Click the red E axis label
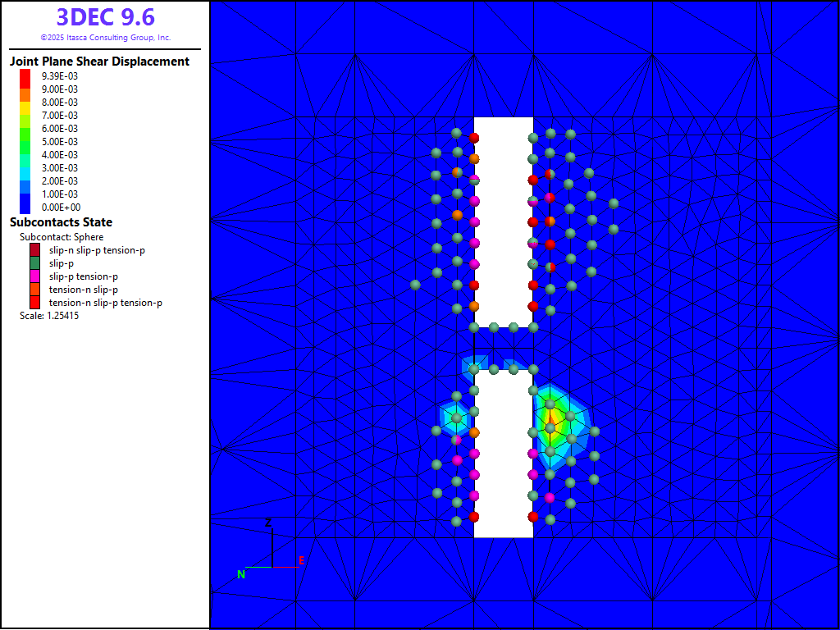 (302, 560)
